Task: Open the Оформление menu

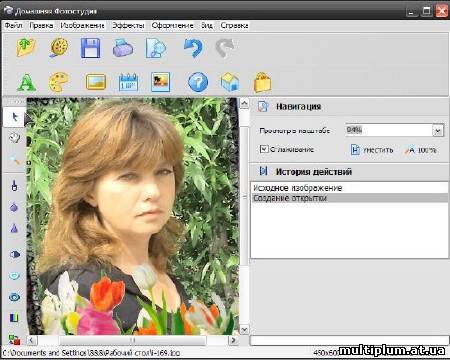Action: click(172, 25)
